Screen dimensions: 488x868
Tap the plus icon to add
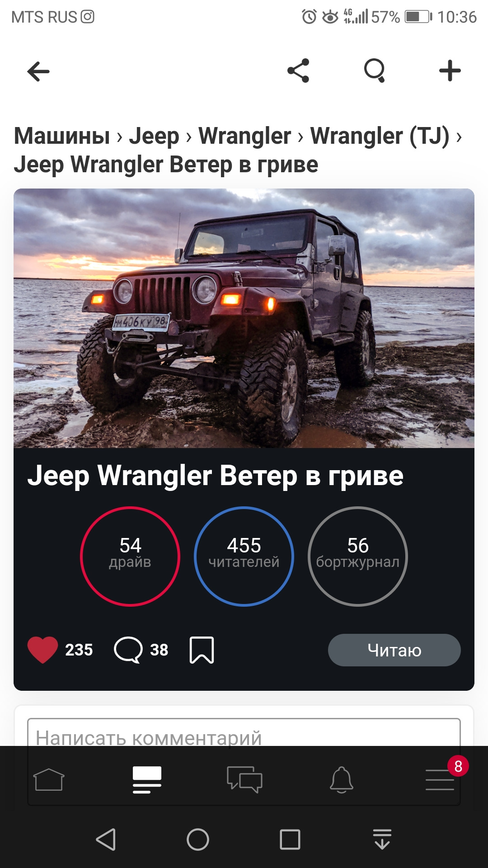tap(450, 71)
